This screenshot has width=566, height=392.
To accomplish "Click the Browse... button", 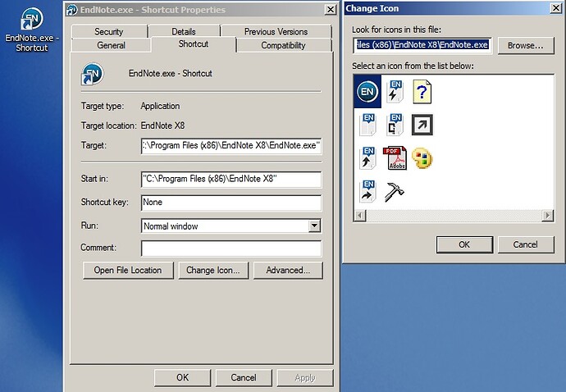I will [x=526, y=45].
